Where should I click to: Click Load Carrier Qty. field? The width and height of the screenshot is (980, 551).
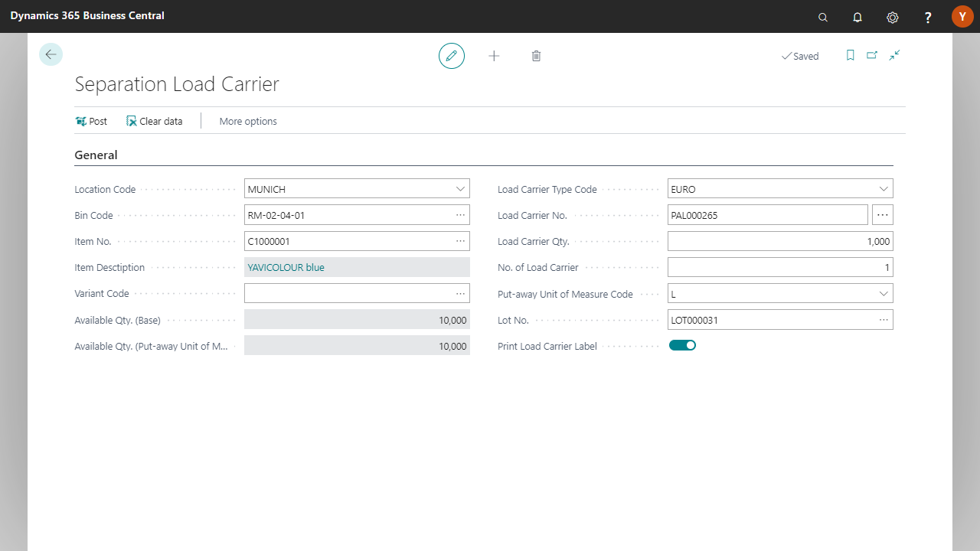[780, 241]
